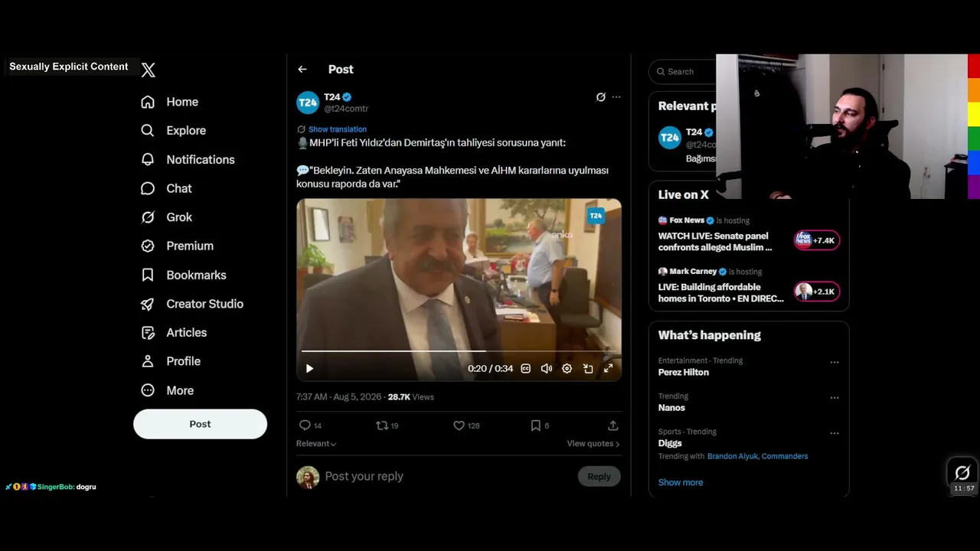Select Explore in the sidebar
This screenshot has height=551, width=980.
click(186, 131)
